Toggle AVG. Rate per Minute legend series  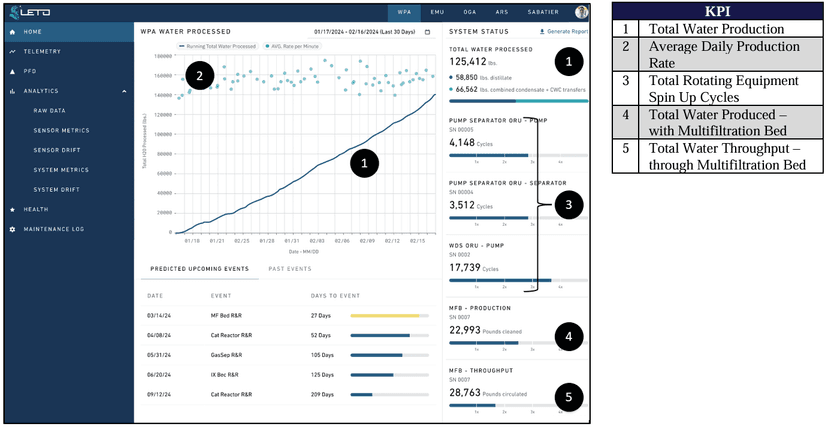290,47
